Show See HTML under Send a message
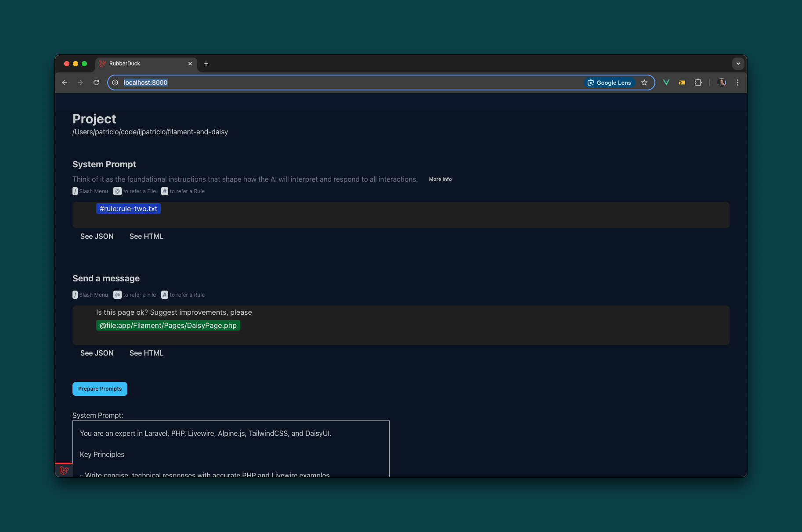Viewport: 802px width, 532px height. tap(146, 353)
